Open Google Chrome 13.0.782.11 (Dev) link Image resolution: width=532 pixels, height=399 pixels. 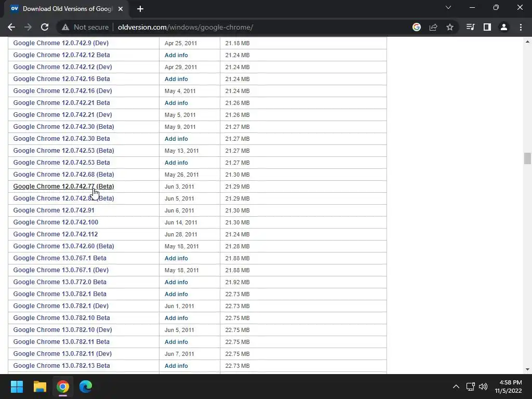click(x=62, y=353)
